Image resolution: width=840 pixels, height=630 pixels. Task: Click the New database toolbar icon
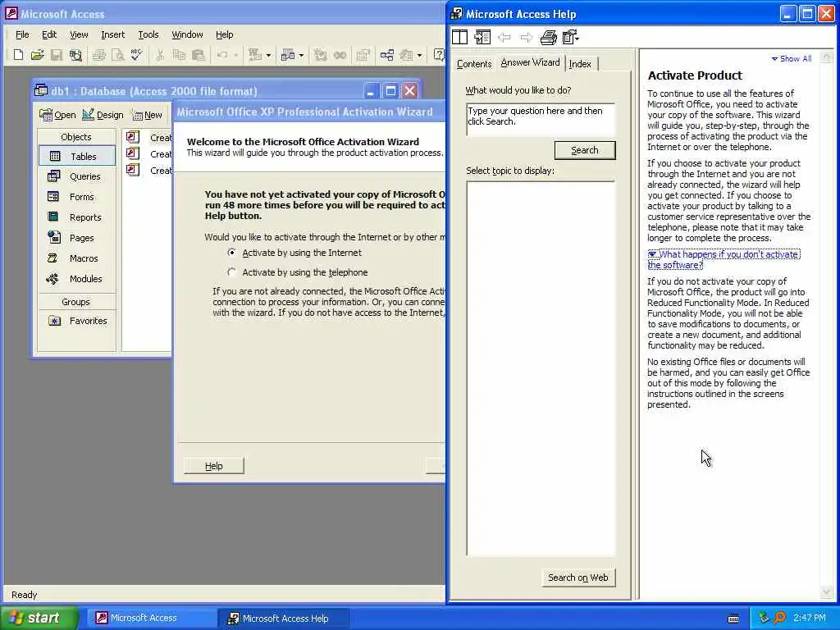(18, 55)
